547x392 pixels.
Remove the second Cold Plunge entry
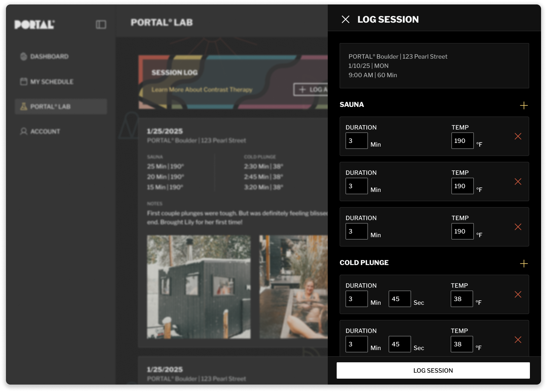click(518, 340)
